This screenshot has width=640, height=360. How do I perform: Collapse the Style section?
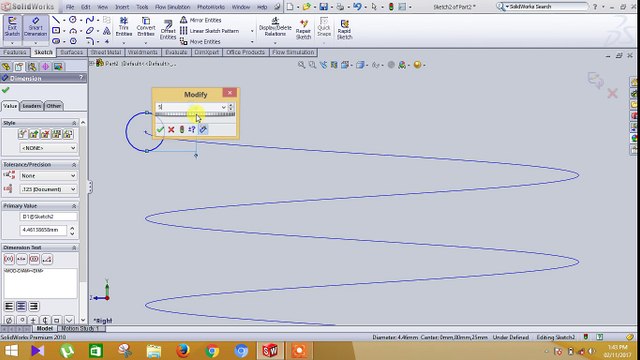click(x=74, y=123)
